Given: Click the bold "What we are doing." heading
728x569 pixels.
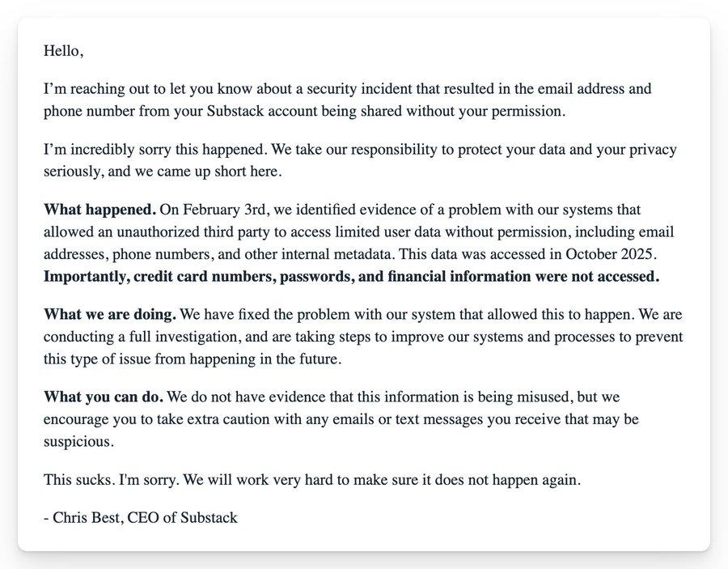Looking at the screenshot, I should [110, 314].
